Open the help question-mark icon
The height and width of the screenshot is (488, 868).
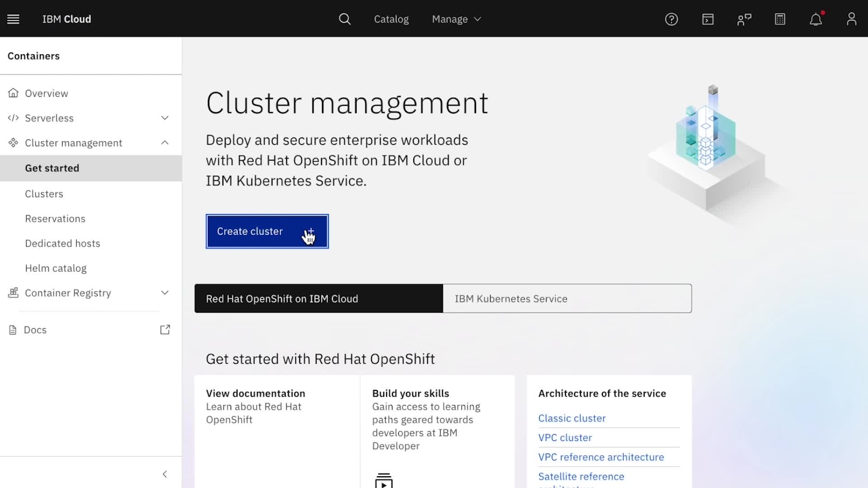[x=671, y=19]
